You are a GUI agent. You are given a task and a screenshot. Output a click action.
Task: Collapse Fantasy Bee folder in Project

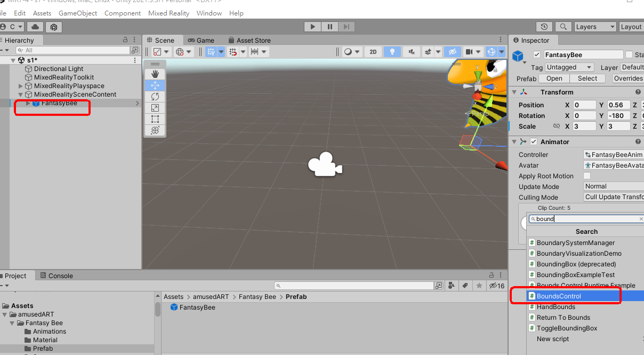point(13,323)
